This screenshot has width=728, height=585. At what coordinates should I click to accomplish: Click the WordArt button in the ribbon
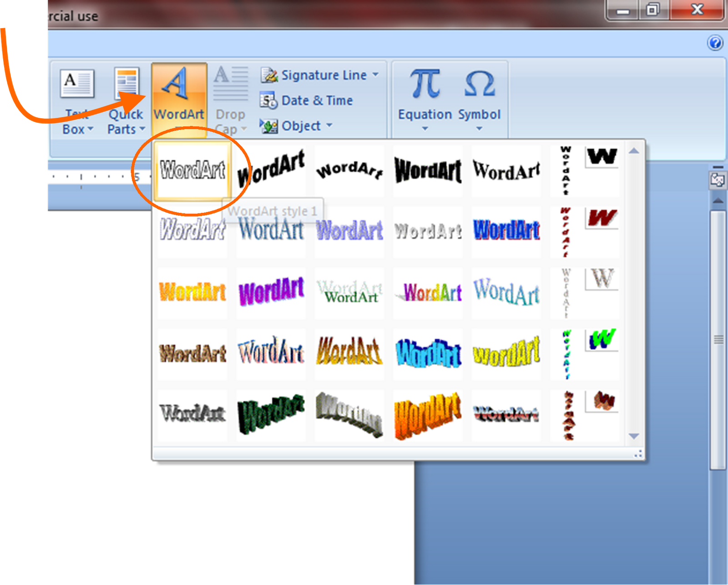coord(179,99)
